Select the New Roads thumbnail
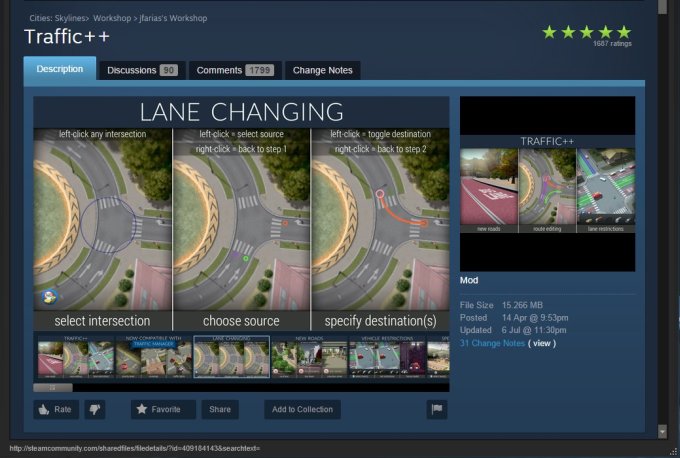The image size is (680, 458). pyautogui.click(x=309, y=357)
